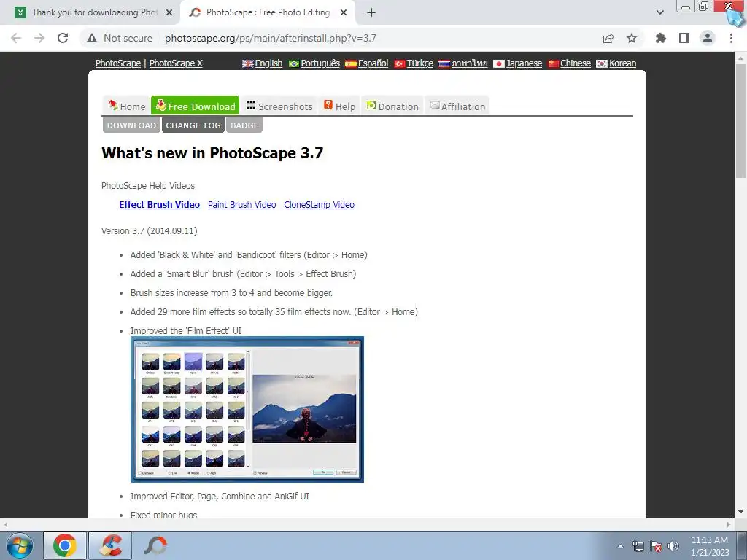Click the CHANGE LOG sub-tab button

(193, 125)
